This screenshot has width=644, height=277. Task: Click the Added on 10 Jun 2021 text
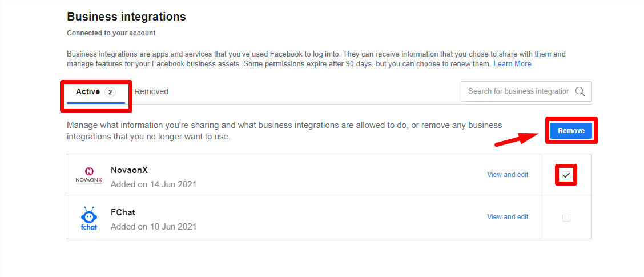154,226
